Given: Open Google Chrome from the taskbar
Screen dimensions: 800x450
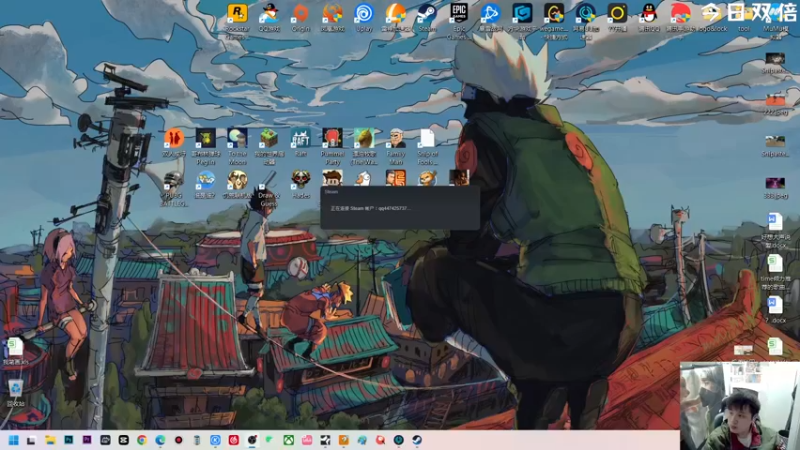Looking at the screenshot, I should point(142,440).
